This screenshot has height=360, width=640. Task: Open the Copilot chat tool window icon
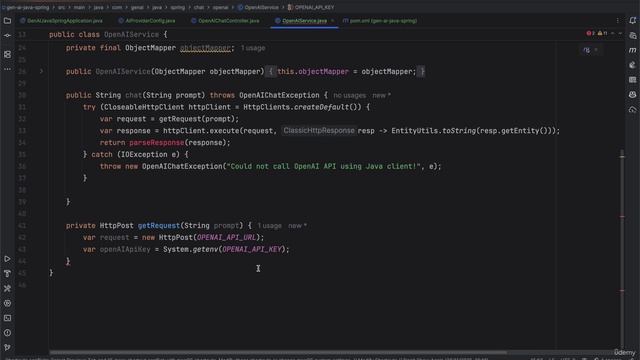pyautogui.click(x=632, y=94)
